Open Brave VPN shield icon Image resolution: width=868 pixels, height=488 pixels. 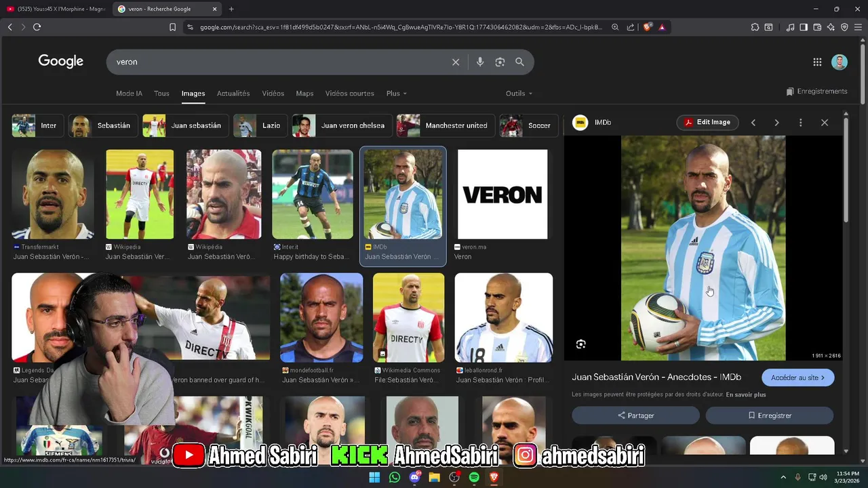pyautogui.click(x=844, y=27)
